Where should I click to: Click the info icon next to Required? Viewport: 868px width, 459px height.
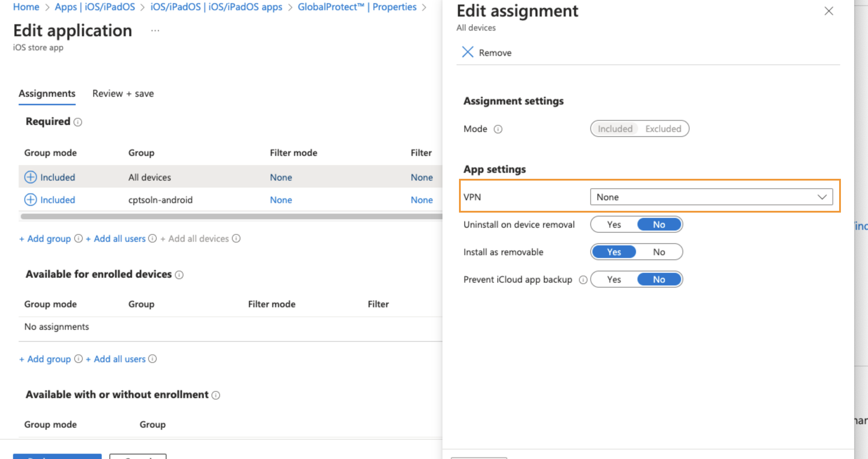(x=78, y=122)
